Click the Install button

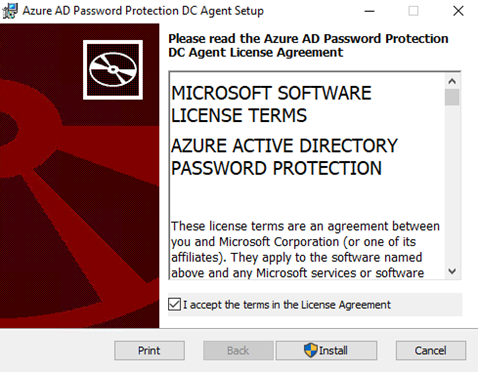pyautogui.click(x=326, y=350)
